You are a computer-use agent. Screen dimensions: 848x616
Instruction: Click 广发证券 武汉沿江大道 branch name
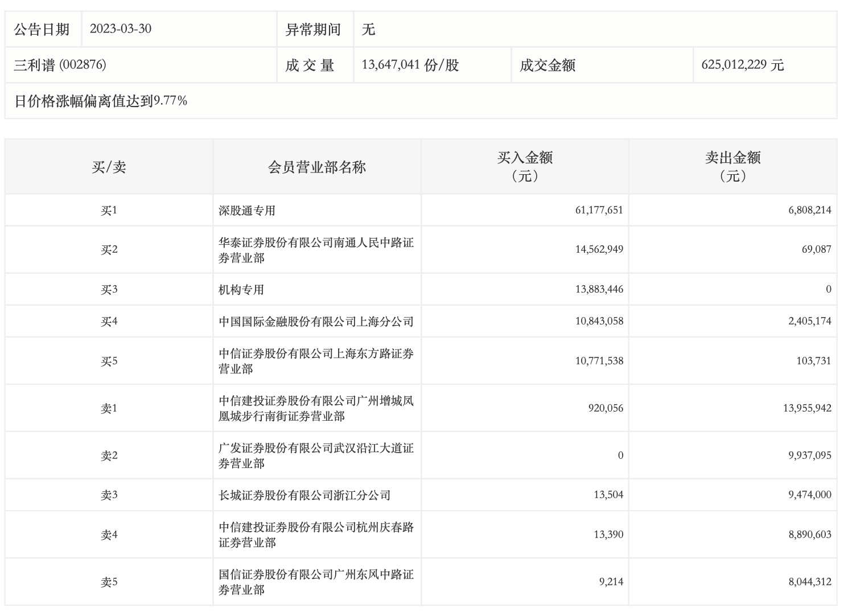[x=316, y=455]
